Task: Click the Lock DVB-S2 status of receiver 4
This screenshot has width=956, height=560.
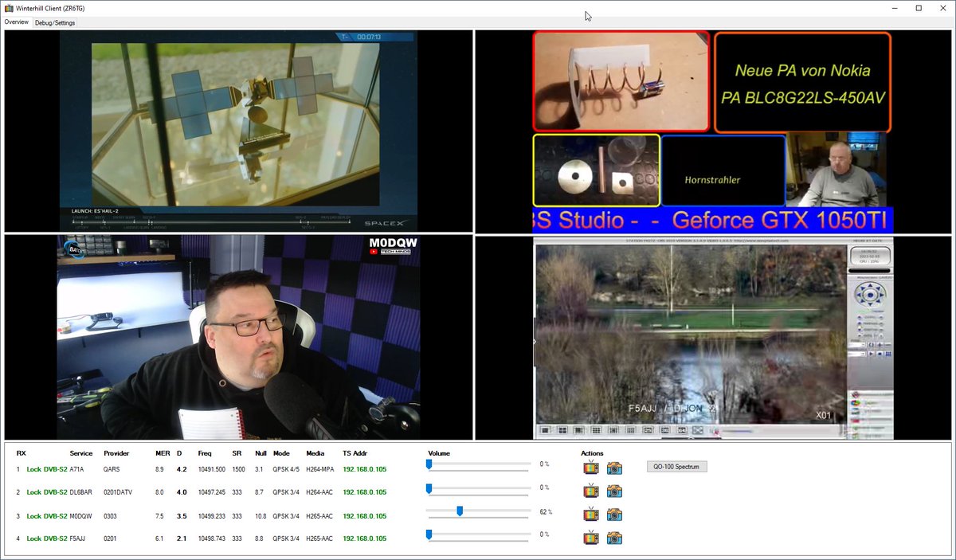Action: (47, 538)
